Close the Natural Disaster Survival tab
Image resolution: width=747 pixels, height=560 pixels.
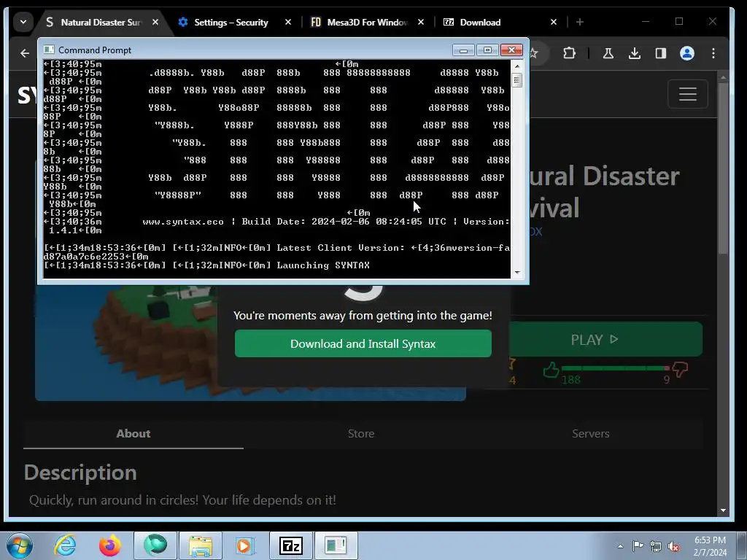pos(155,22)
